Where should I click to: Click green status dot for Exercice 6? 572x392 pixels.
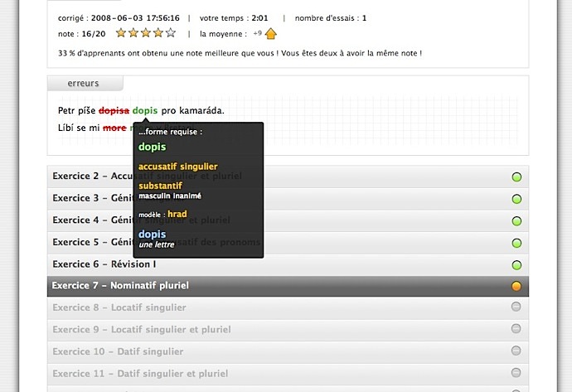pyautogui.click(x=516, y=265)
